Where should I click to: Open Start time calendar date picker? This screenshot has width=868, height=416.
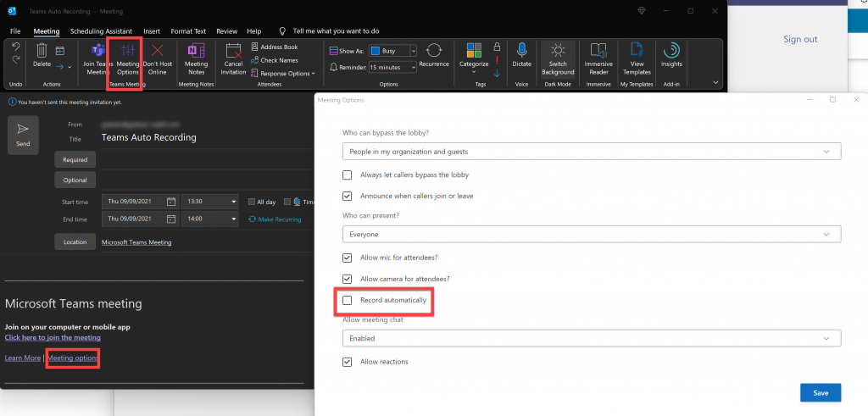[x=171, y=202]
